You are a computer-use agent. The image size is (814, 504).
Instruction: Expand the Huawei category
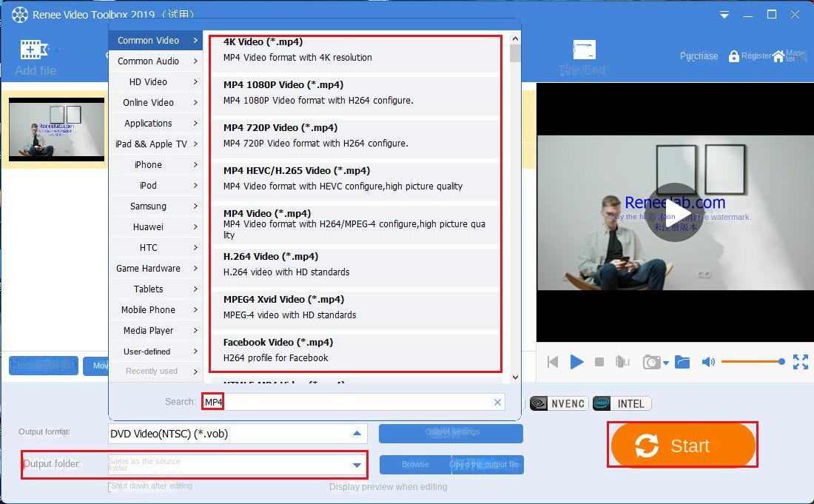[x=155, y=227]
